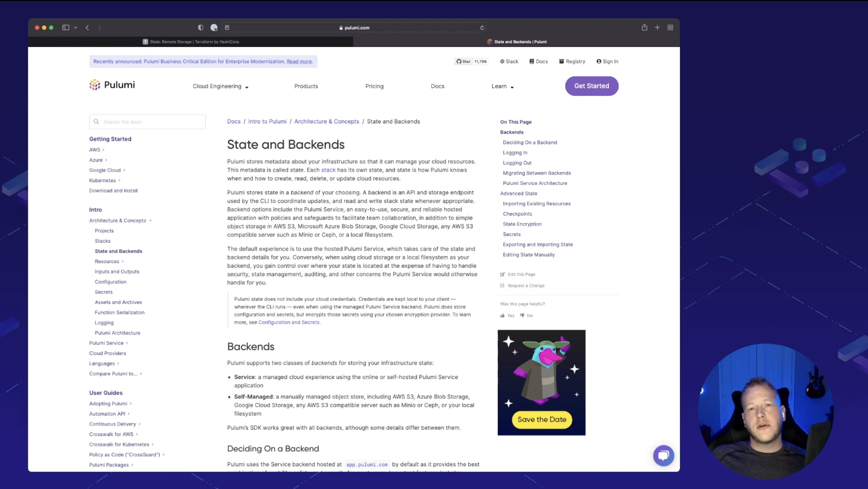Open the Learn dropdown menu
This screenshot has height=489, width=868.
[502, 86]
